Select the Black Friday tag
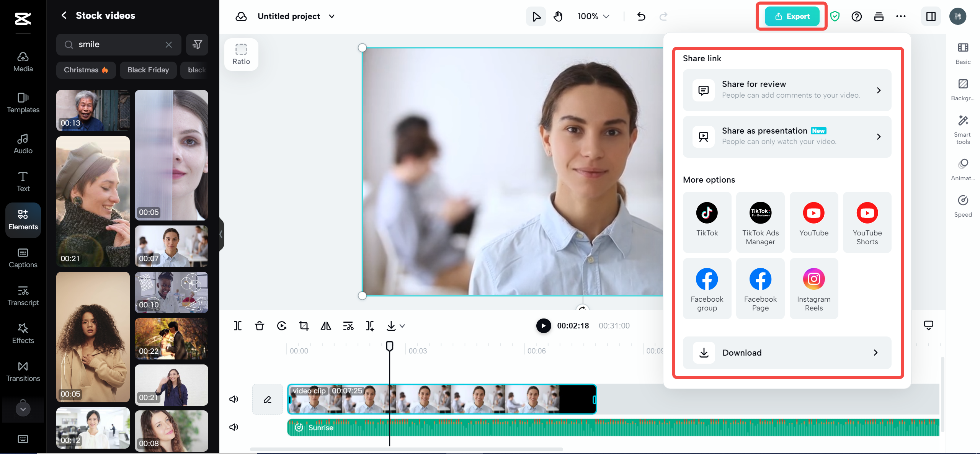This screenshot has height=454, width=980. coord(148,70)
